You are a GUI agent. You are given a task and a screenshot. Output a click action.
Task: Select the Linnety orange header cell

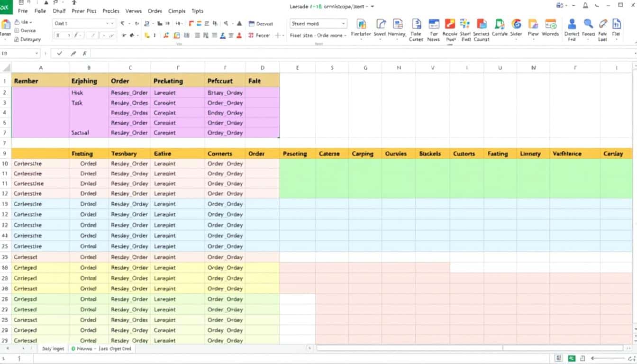point(533,154)
